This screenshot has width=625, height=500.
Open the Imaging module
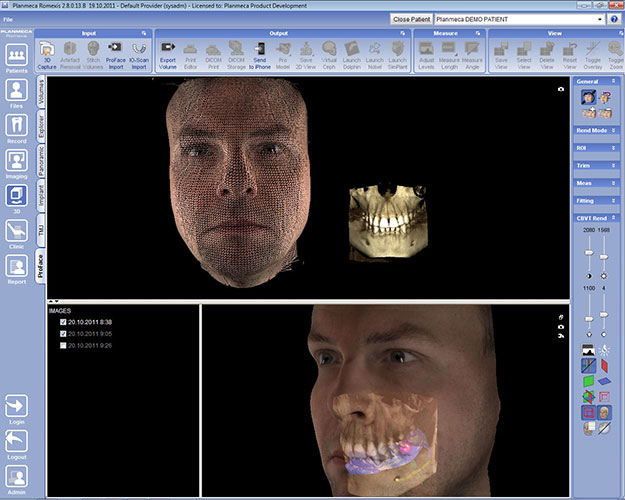16,161
